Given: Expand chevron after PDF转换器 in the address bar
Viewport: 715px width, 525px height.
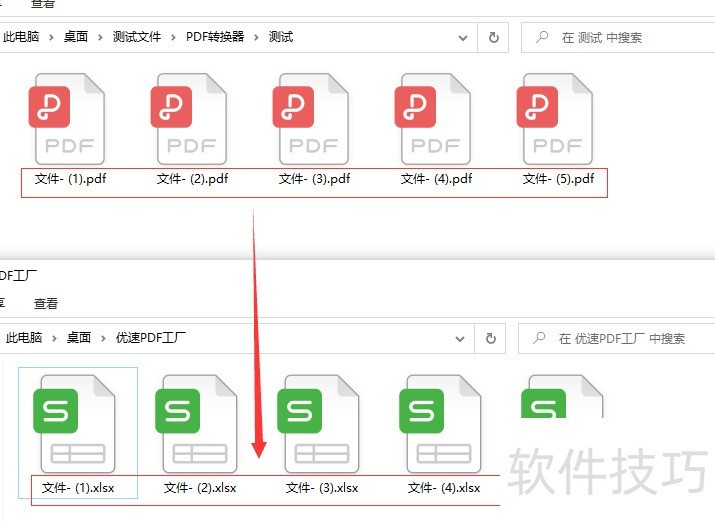Looking at the screenshot, I should tap(256, 37).
